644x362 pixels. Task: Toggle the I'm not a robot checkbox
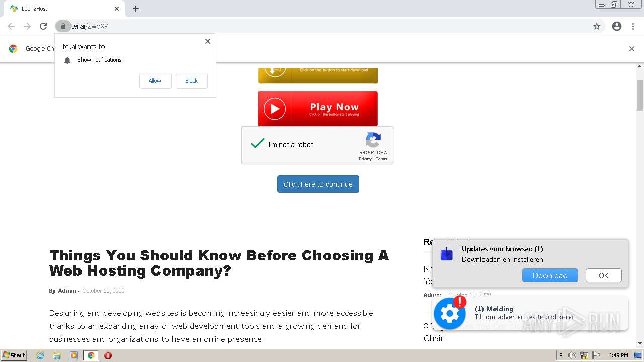257,144
